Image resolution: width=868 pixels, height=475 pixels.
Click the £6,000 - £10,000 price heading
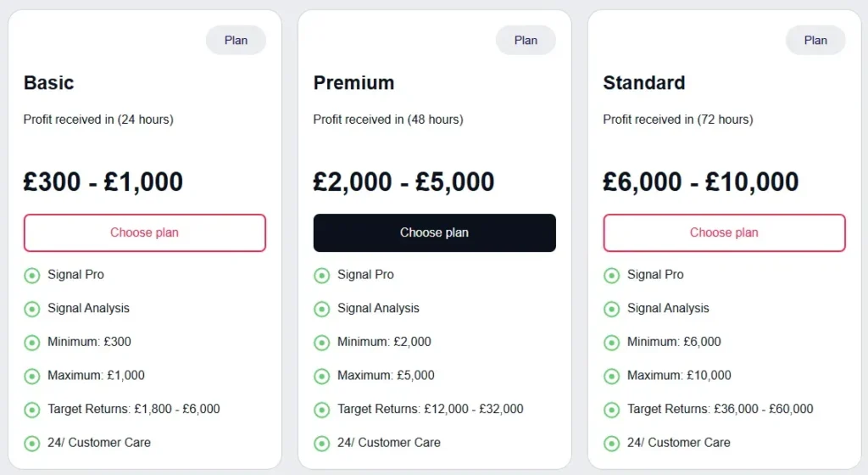700,182
